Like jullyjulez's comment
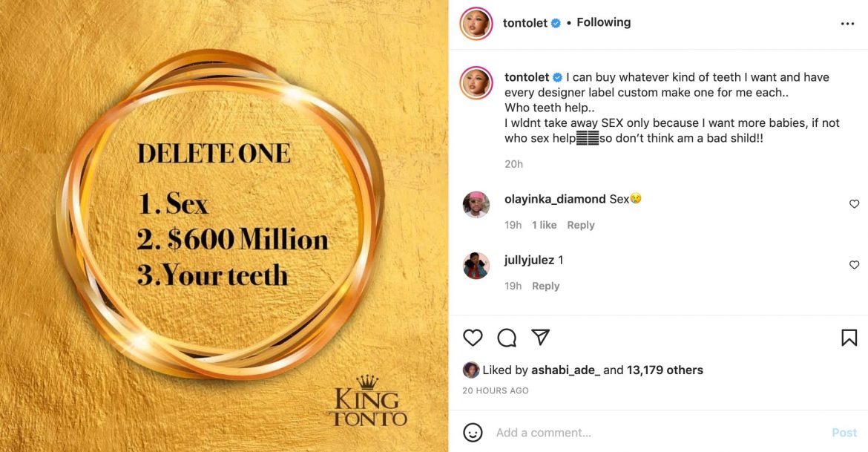 (854, 265)
